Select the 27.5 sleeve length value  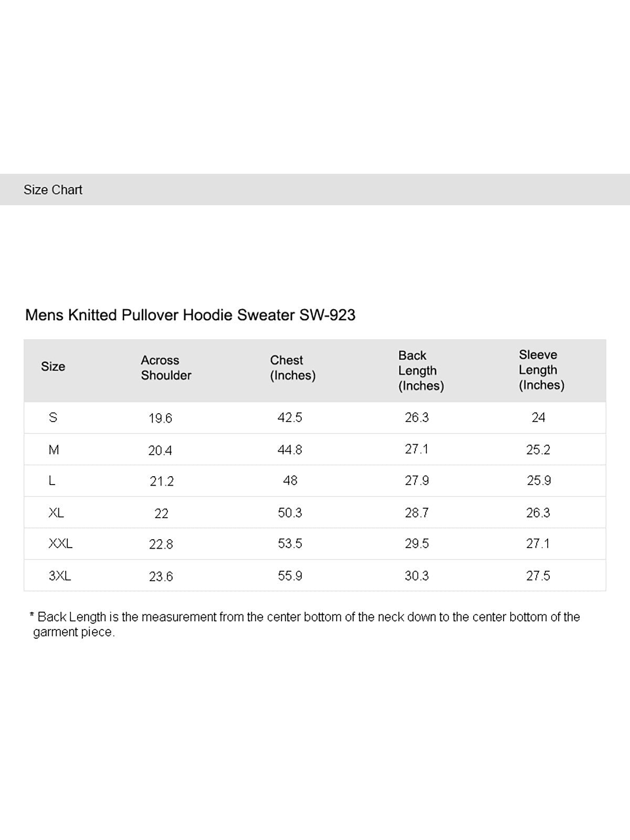[x=538, y=576]
